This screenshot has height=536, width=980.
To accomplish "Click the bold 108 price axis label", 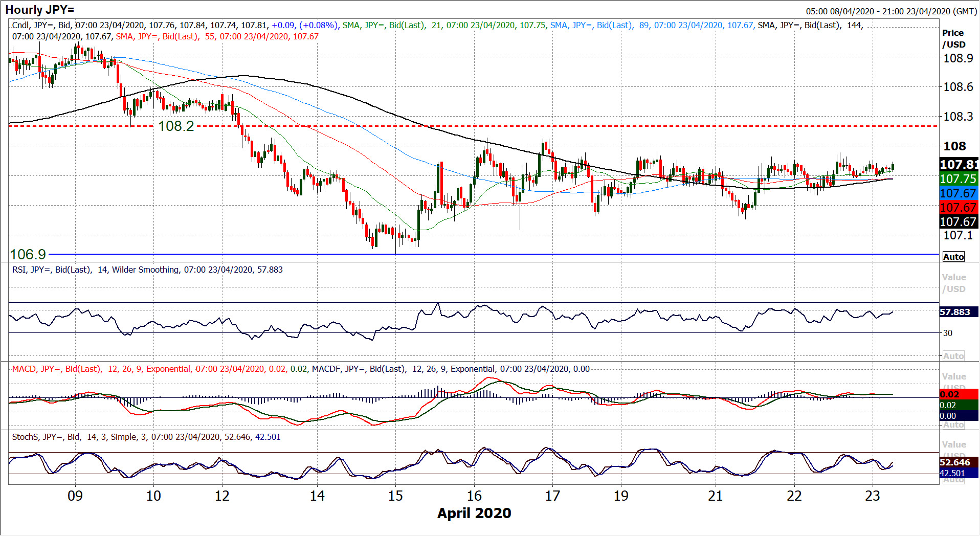I will click(954, 146).
